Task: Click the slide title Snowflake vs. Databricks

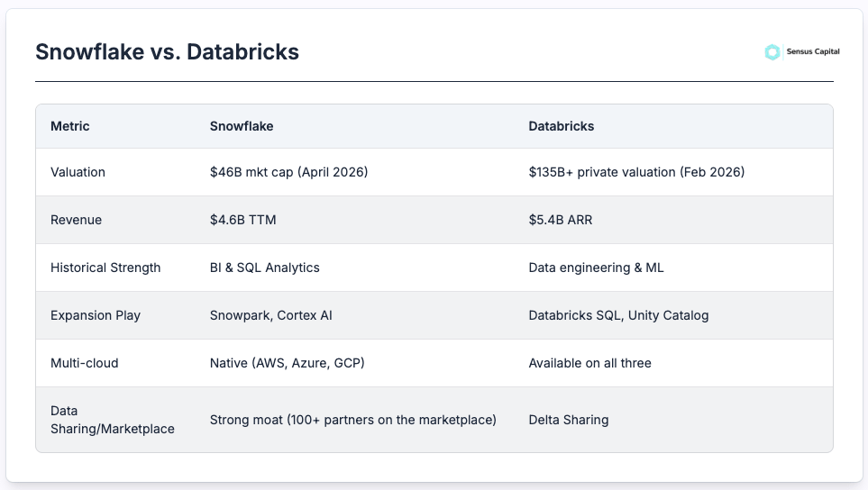Action: pos(167,52)
